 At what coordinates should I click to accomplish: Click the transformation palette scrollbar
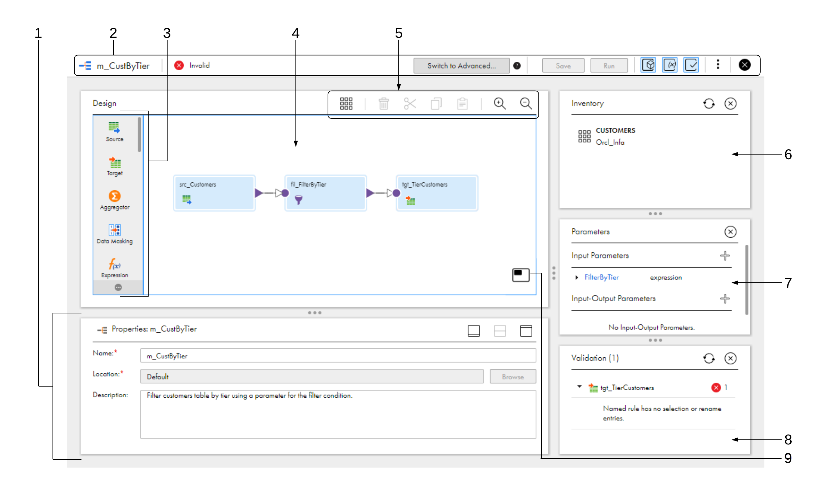coord(139,135)
